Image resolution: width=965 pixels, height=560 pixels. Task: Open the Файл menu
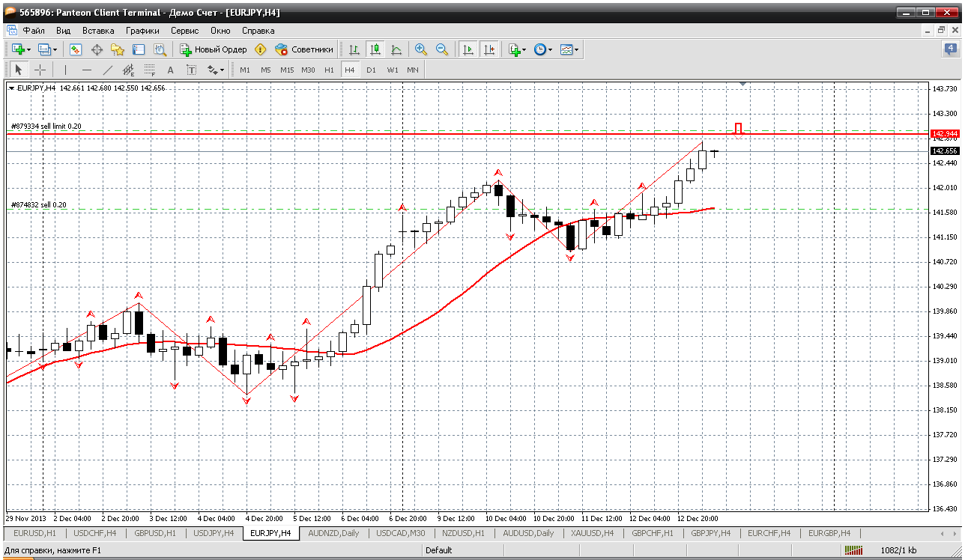pyautogui.click(x=34, y=31)
